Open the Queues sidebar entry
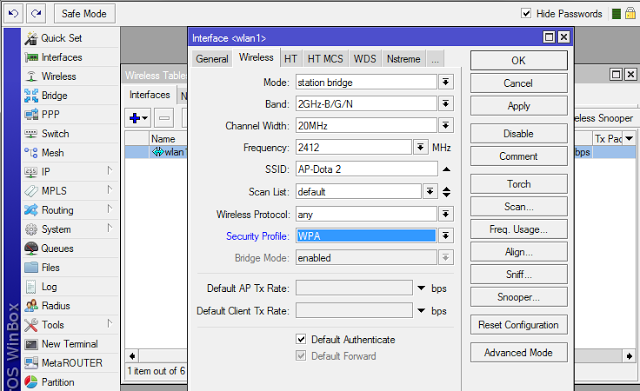This screenshot has height=391, width=640. 71,248
